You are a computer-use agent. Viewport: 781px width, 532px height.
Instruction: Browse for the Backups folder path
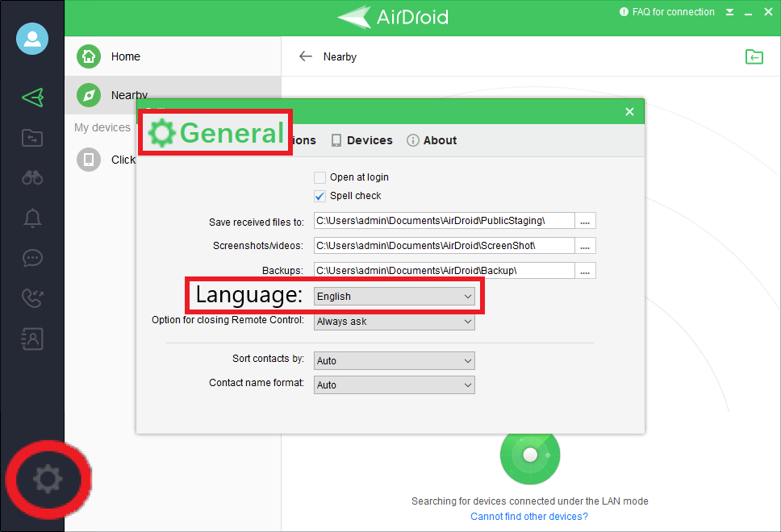pos(586,270)
